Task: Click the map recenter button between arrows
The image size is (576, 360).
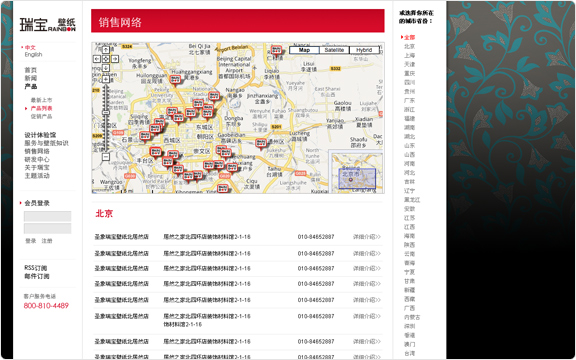Action: click(106, 59)
